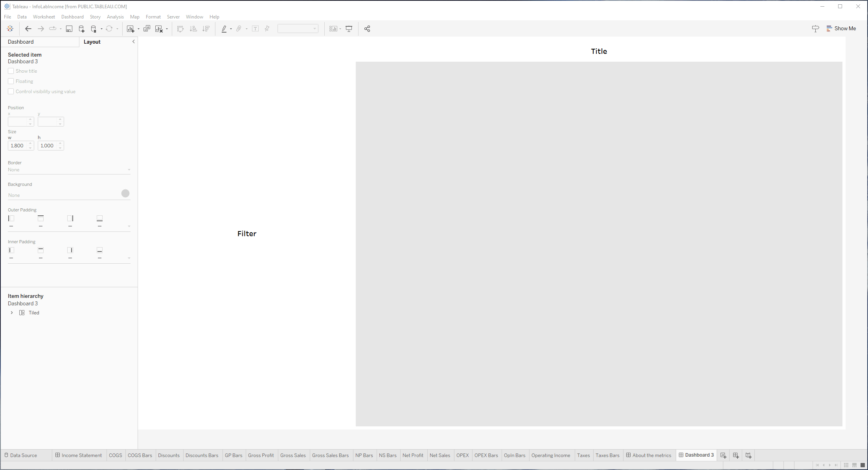Enable the Show title checkbox
Image resolution: width=868 pixels, height=470 pixels.
pyautogui.click(x=11, y=71)
